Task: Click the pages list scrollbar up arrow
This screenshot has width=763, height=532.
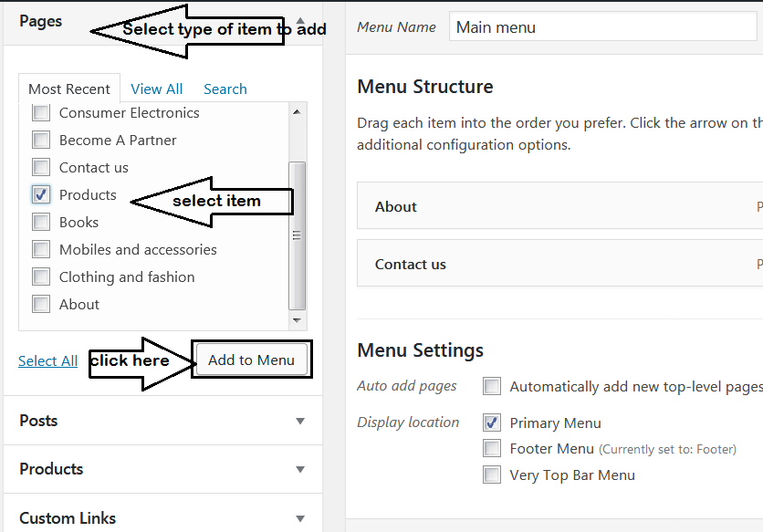Action: point(297,111)
